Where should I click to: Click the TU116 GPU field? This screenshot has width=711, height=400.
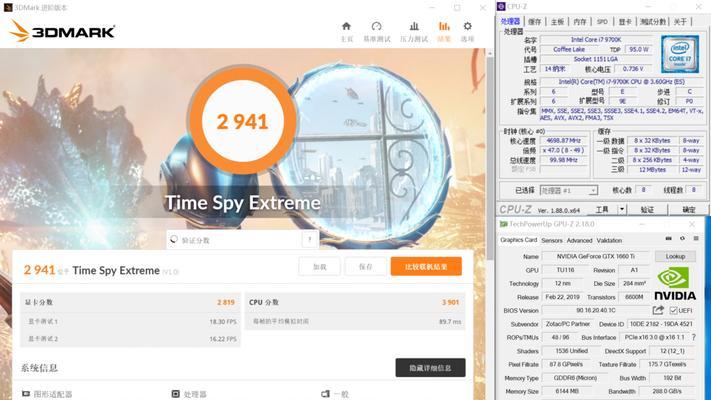tap(565, 270)
